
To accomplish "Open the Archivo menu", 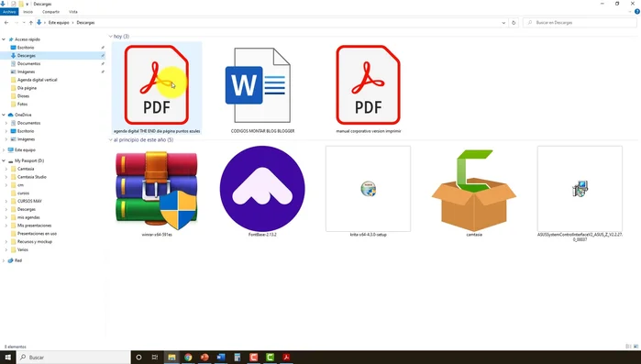I will click(9, 12).
